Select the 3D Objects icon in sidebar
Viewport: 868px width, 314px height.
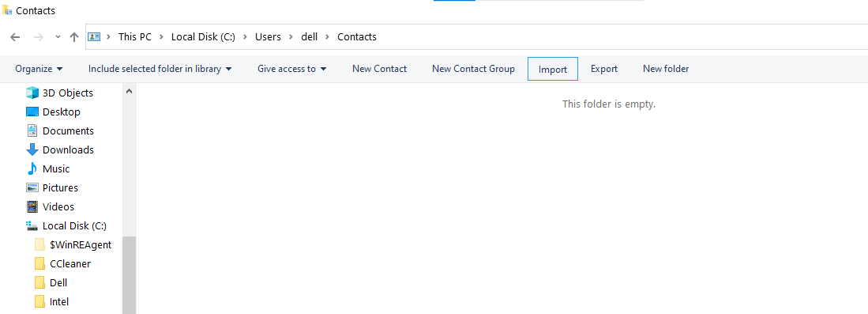pos(32,93)
